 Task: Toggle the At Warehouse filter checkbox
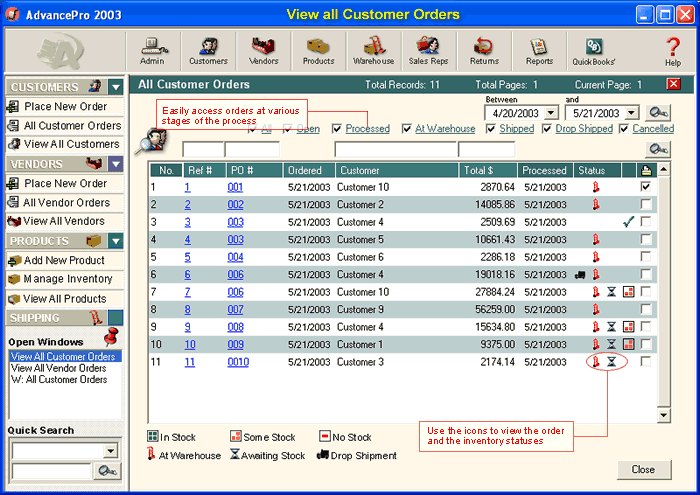[407, 129]
